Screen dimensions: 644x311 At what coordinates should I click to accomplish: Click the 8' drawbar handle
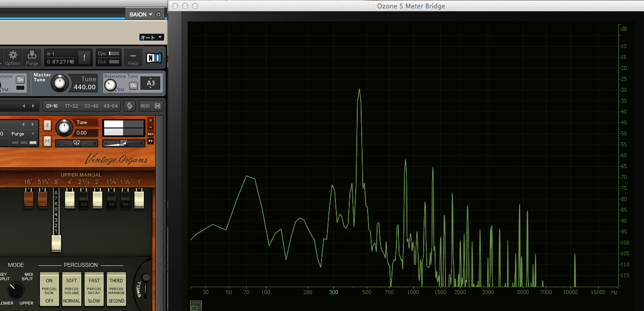56,243
